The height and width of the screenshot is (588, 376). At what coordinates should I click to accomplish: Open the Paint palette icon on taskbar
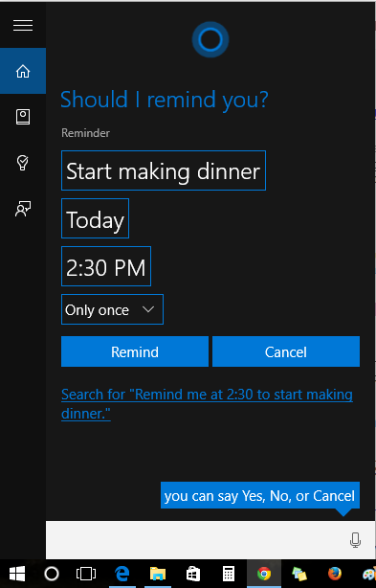tap(369, 575)
